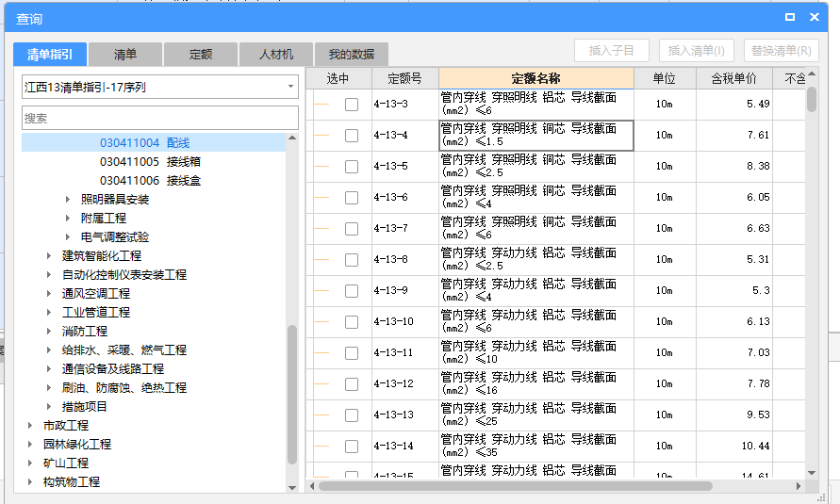Click the name cell of quota 4-13-4
This screenshot has width=840, height=504.
coord(536,136)
